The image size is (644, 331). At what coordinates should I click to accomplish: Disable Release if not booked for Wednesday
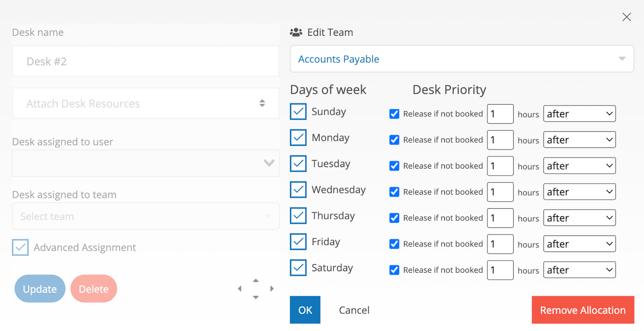[x=394, y=192]
